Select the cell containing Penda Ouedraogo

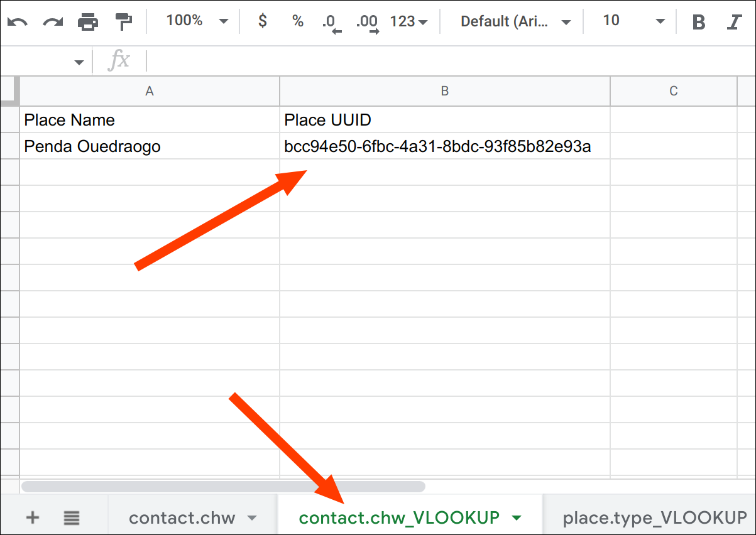tap(150, 146)
